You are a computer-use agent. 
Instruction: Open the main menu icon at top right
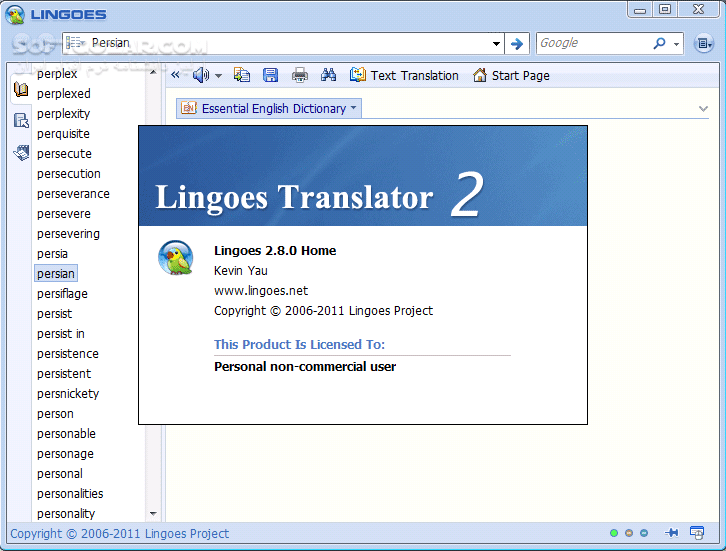coord(704,44)
